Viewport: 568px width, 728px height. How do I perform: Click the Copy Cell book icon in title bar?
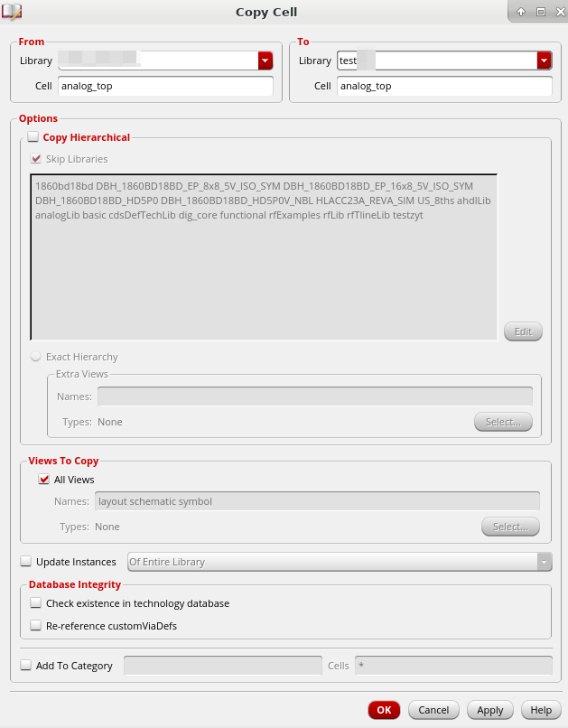click(x=12, y=11)
